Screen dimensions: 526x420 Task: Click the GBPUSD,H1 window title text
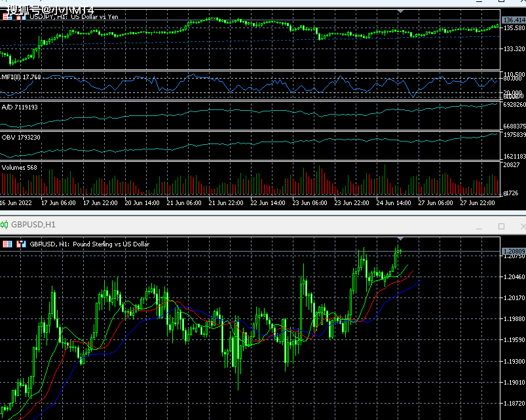(x=33, y=225)
